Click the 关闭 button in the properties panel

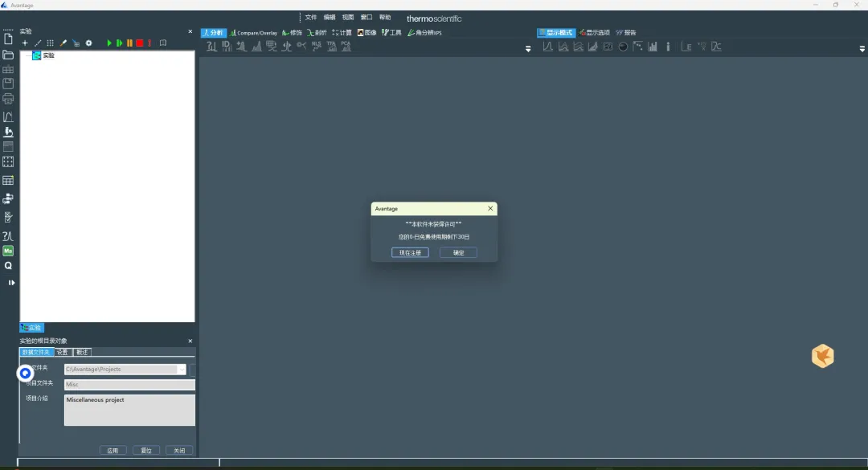pos(179,451)
